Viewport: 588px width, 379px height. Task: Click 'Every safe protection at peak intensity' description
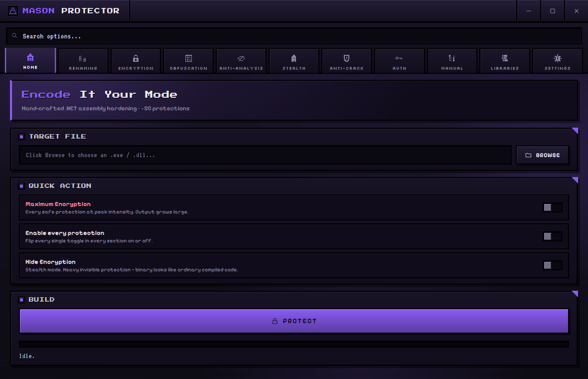point(107,212)
